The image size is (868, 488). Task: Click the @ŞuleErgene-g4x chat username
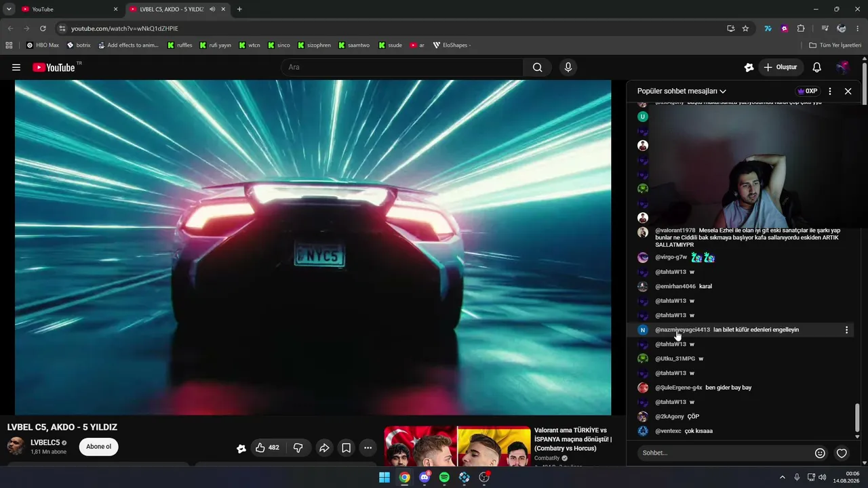[x=678, y=388]
